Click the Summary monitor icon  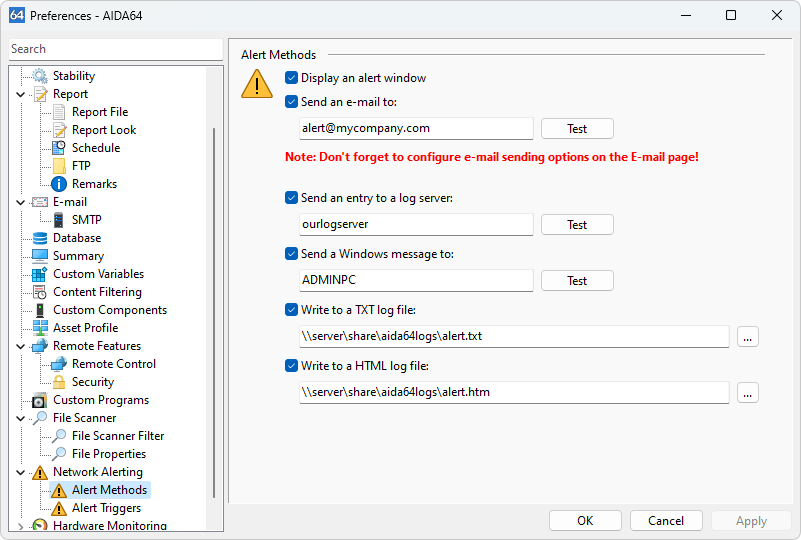point(40,256)
